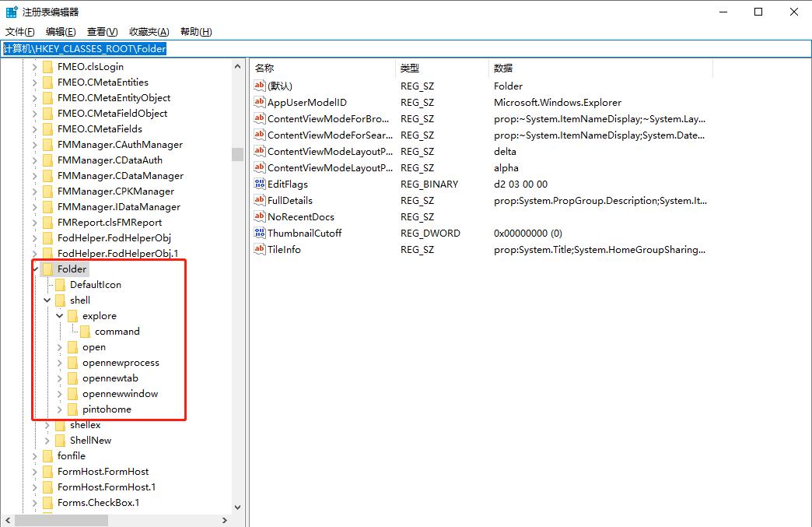Click the tree vertical scrollbar down arrow

coord(238,508)
